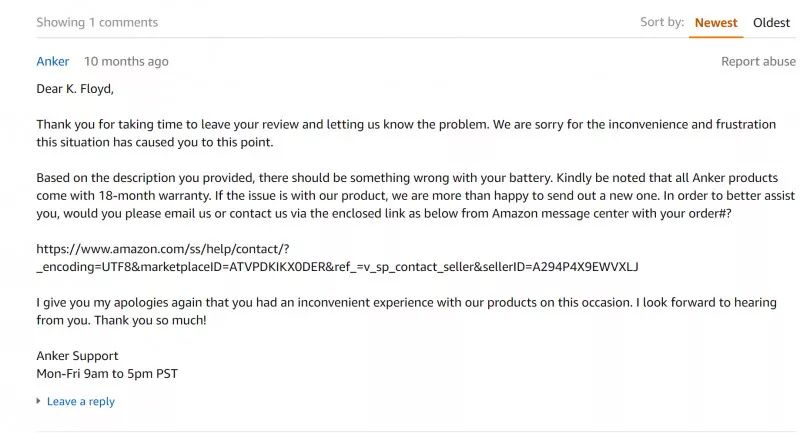
Task: Click the URL line containing sellerID
Action: [x=337, y=267]
